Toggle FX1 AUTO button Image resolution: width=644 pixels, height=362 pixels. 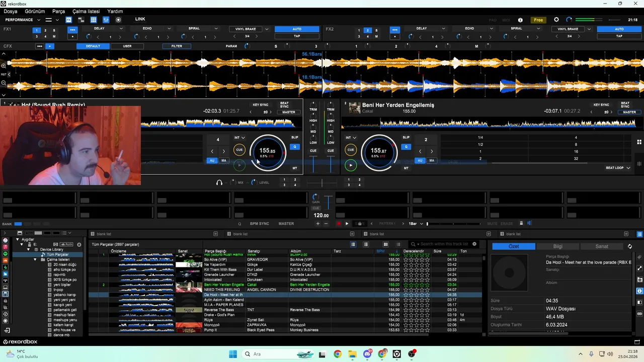pyautogui.click(x=297, y=29)
